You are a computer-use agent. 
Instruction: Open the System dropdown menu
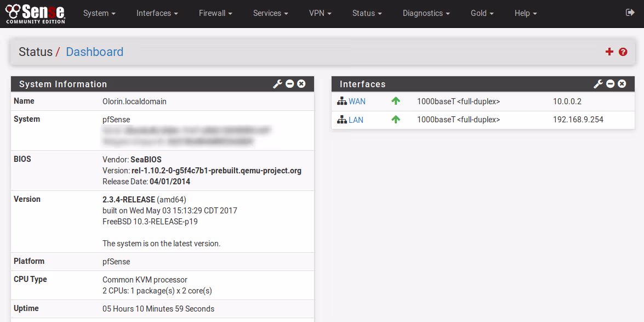pyautogui.click(x=99, y=13)
